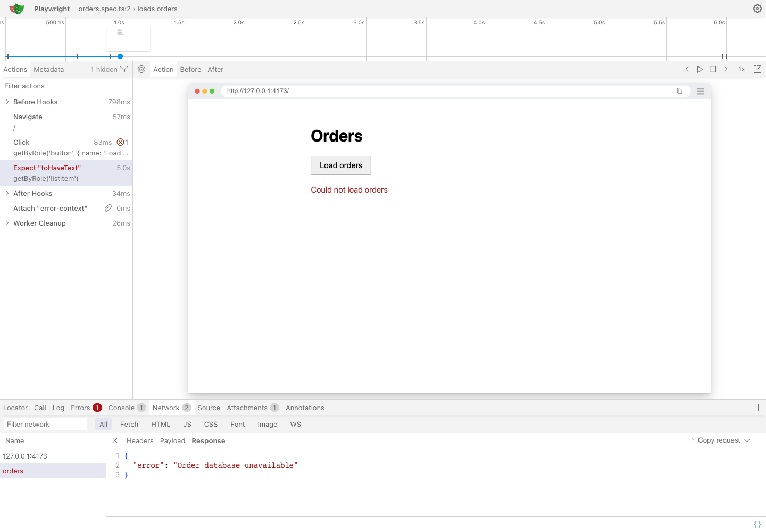Viewport: 766px width, 532px height.
Task: Show the request Headers tab
Action: (140, 440)
